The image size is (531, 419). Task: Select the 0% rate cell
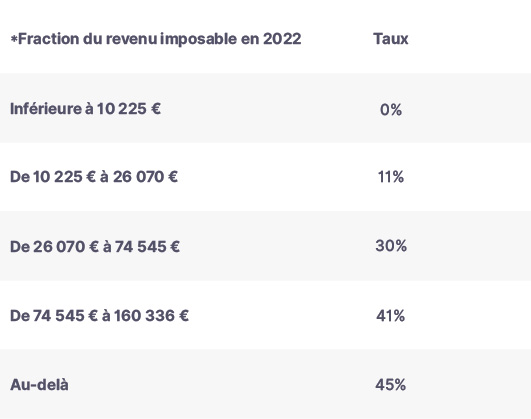[x=390, y=110]
